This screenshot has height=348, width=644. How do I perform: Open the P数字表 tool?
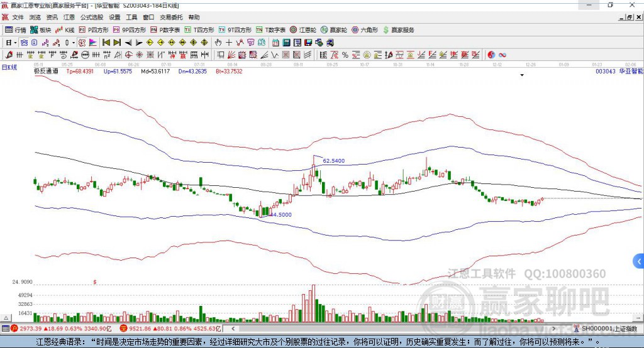(165, 30)
